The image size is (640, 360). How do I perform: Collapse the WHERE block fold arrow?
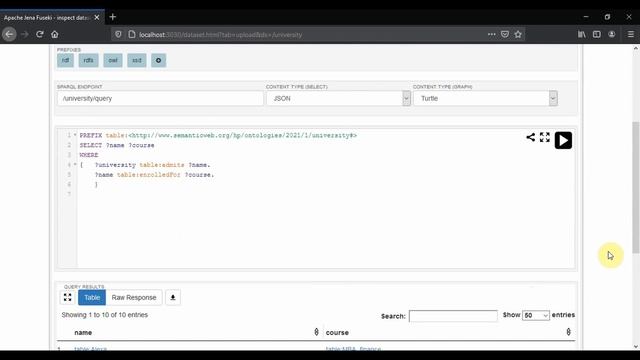click(75, 164)
